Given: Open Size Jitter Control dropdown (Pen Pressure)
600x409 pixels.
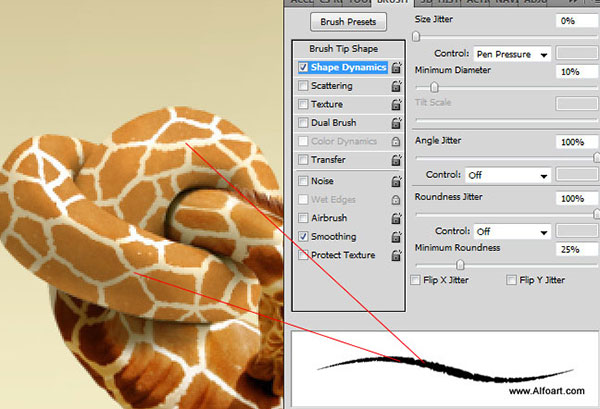Looking at the screenshot, I should [x=512, y=54].
